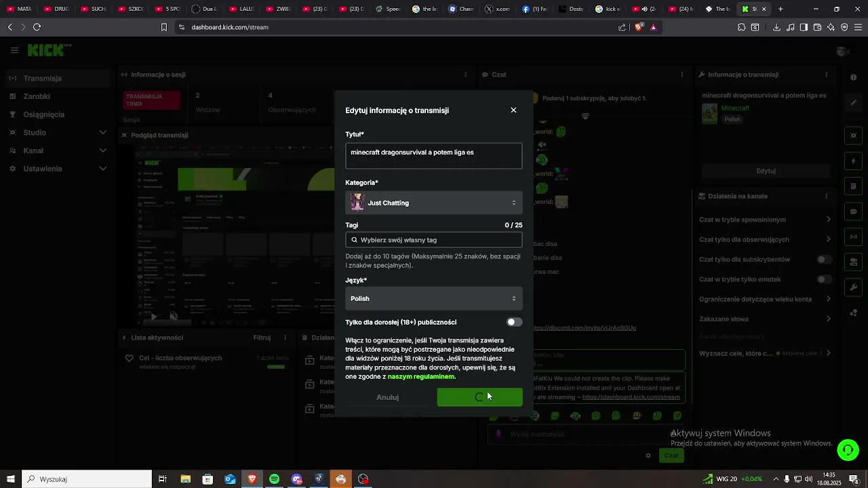Click the wrench icon in the right rail
This screenshot has width=868, height=488.
(854, 287)
